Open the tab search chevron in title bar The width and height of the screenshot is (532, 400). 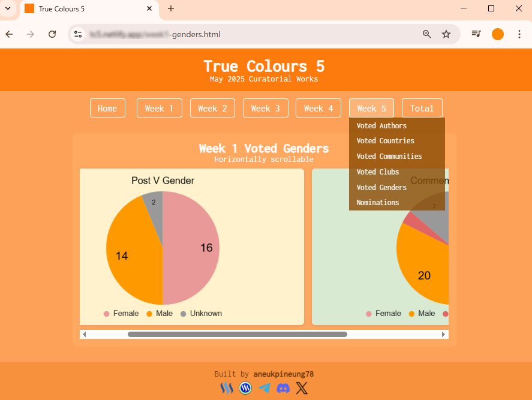8,8
